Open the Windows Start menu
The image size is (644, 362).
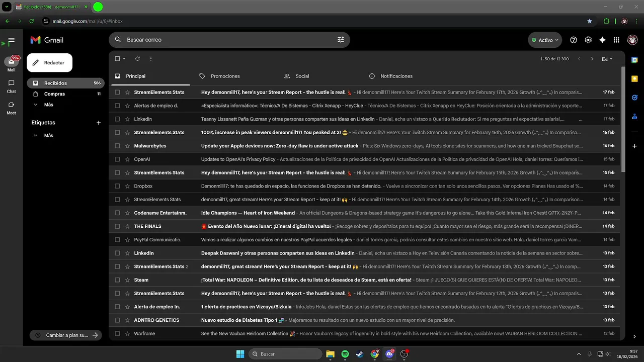tap(240, 354)
